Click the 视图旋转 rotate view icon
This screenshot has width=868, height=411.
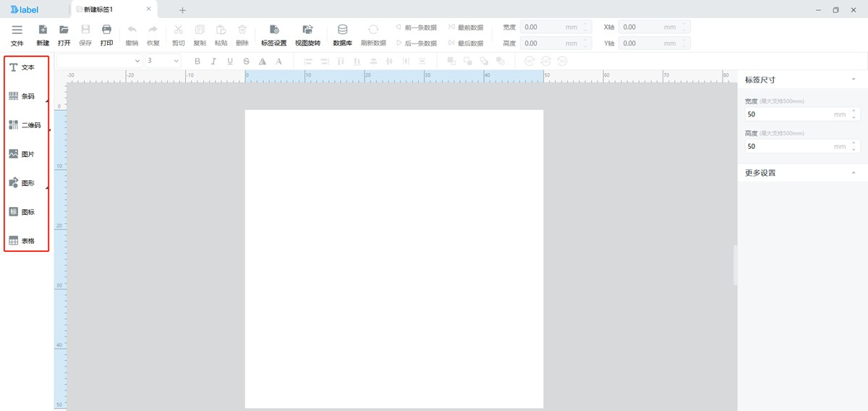click(x=307, y=34)
